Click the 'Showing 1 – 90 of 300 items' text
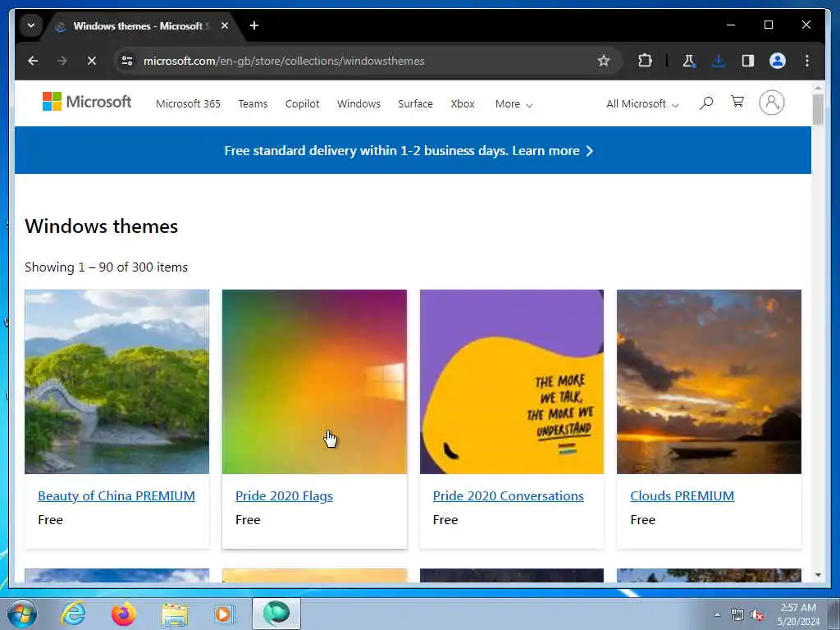This screenshot has width=840, height=630. [x=106, y=267]
